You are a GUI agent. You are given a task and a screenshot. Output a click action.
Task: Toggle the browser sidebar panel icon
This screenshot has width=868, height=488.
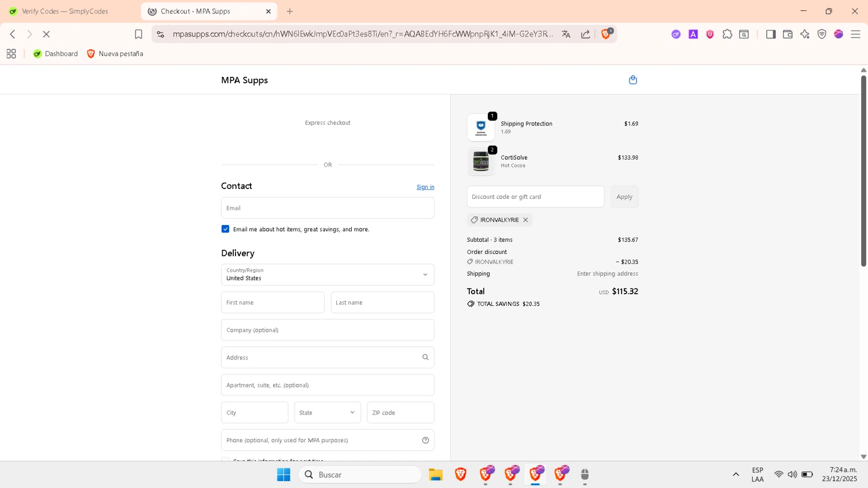pyautogui.click(x=771, y=34)
